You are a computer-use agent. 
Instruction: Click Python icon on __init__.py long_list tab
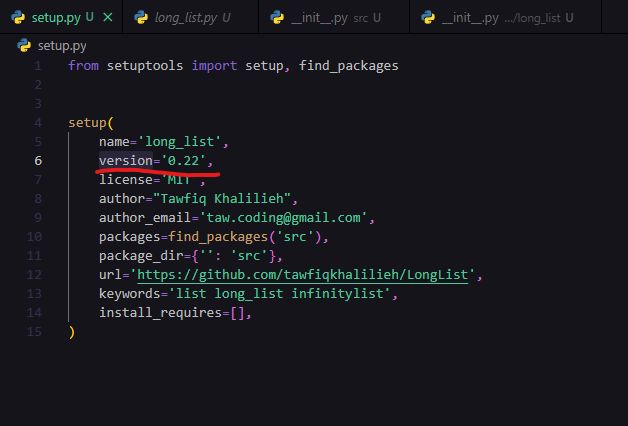pos(428,18)
